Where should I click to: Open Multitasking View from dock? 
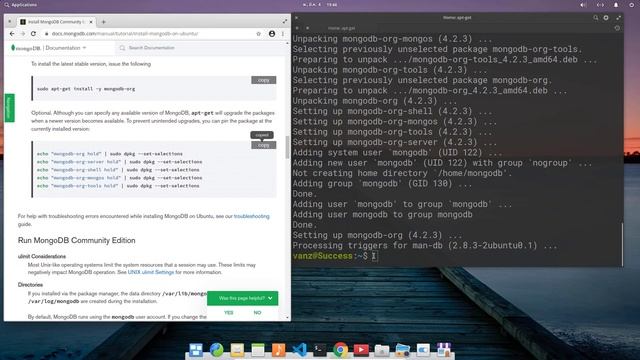pos(196,350)
